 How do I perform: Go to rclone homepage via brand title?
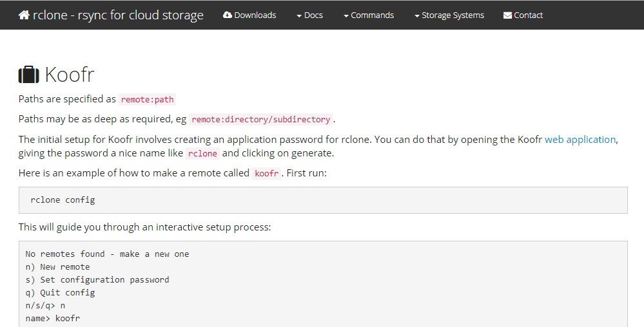click(118, 15)
